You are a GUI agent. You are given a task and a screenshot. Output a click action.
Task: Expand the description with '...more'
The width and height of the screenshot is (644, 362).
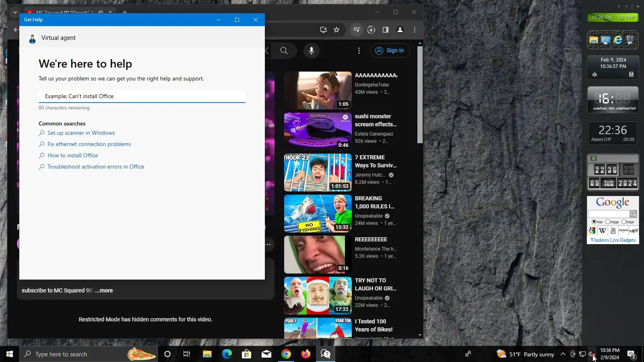point(104,290)
